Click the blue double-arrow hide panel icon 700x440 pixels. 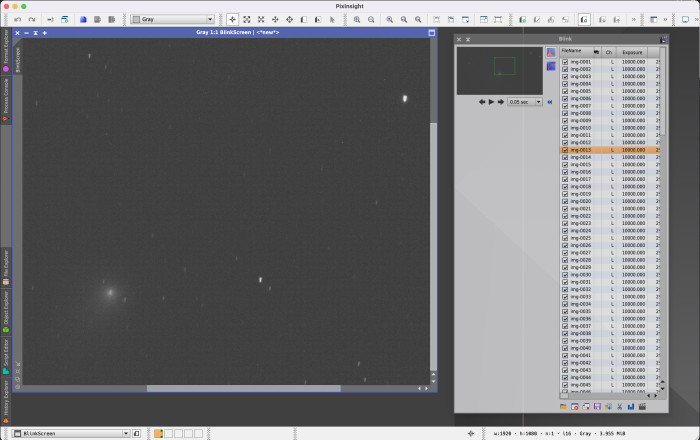(x=550, y=102)
